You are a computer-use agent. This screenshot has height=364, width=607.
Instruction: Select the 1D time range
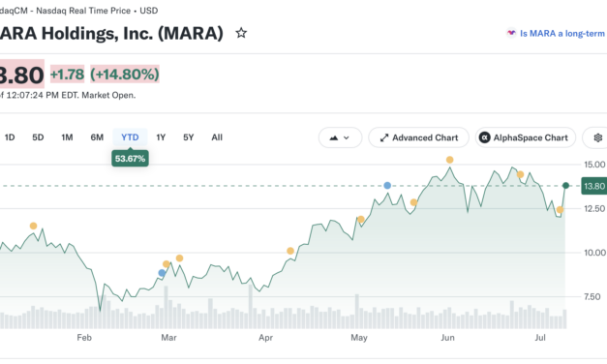tap(10, 137)
